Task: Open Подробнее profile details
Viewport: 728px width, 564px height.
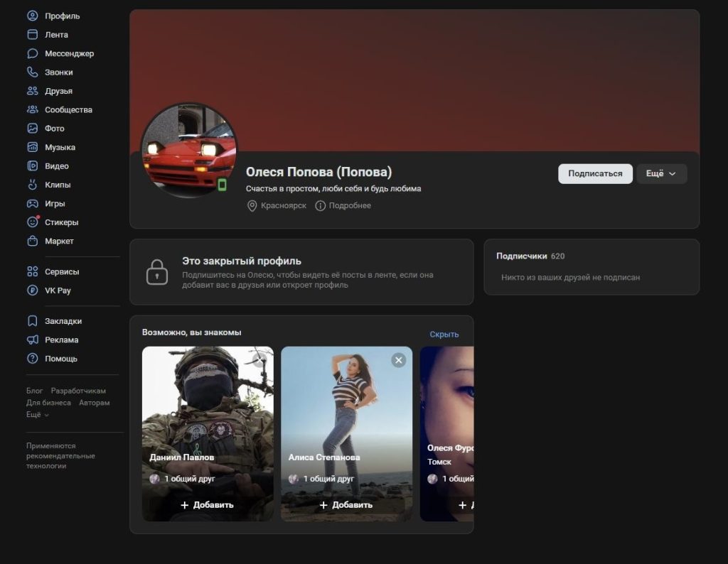Action: click(x=343, y=206)
